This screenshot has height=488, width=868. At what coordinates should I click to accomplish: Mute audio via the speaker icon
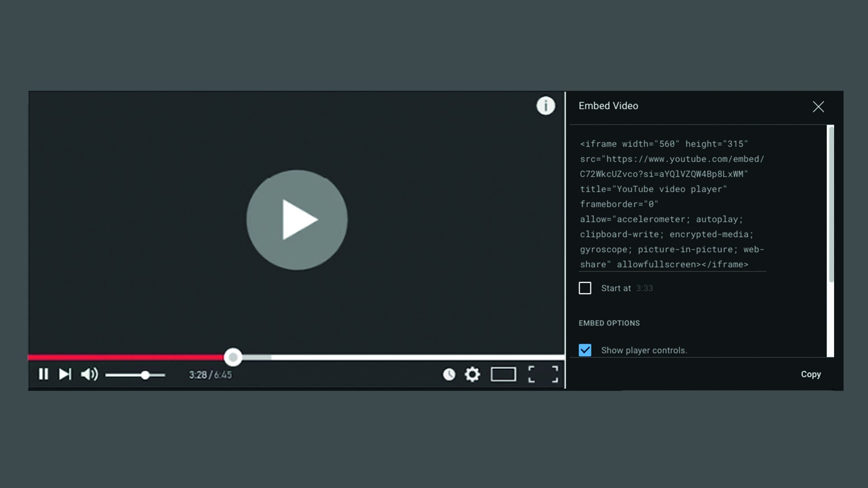[x=89, y=374]
